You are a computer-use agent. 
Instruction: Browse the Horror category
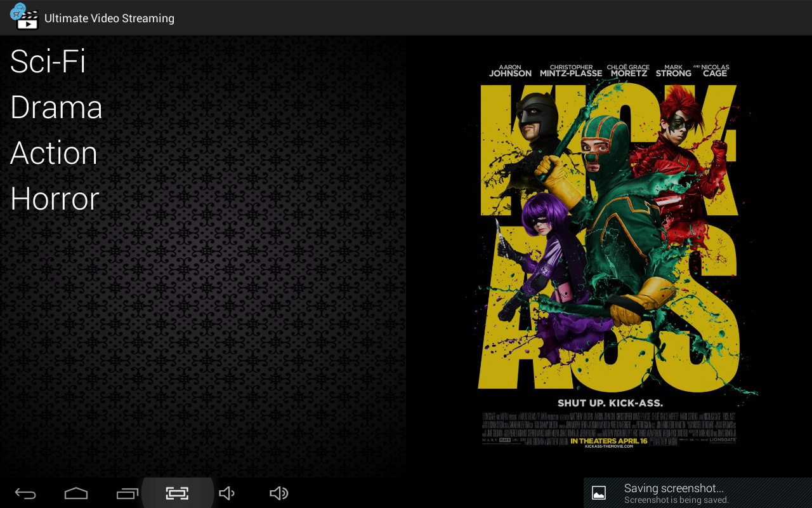click(55, 199)
